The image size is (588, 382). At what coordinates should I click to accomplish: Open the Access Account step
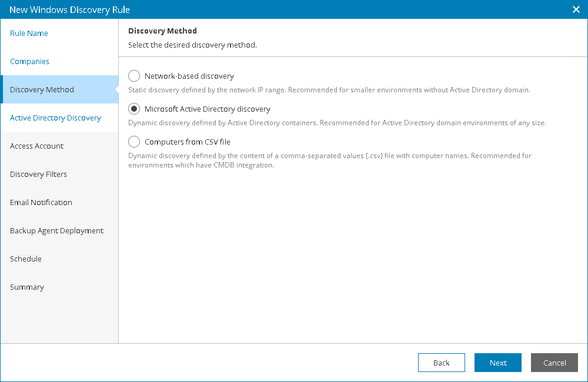36,146
